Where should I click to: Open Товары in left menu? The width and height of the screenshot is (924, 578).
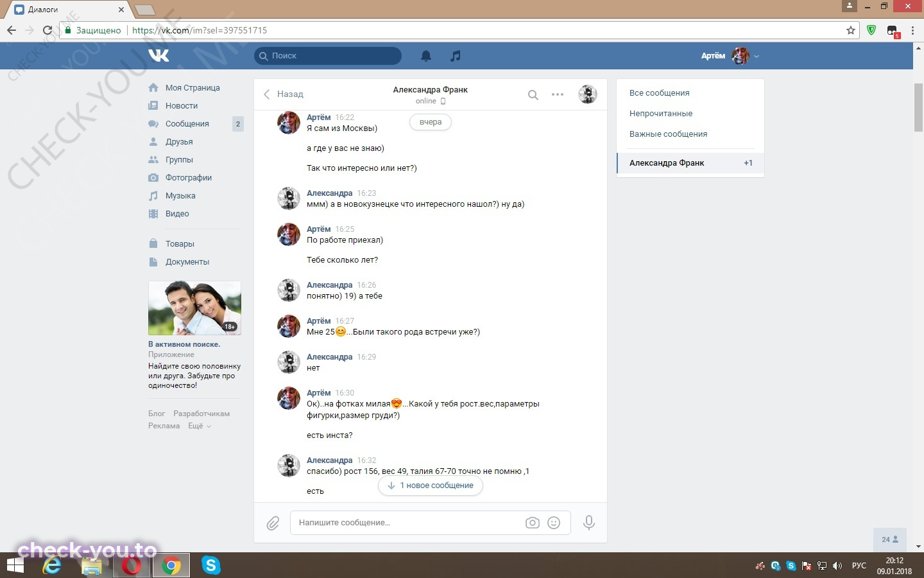click(180, 244)
